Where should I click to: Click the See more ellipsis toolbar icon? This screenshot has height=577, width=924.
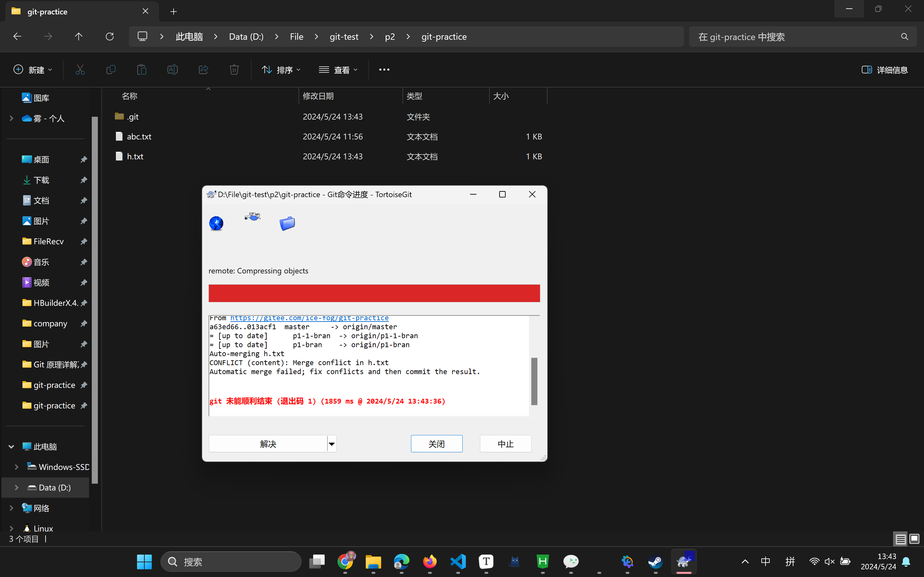[x=384, y=70]
